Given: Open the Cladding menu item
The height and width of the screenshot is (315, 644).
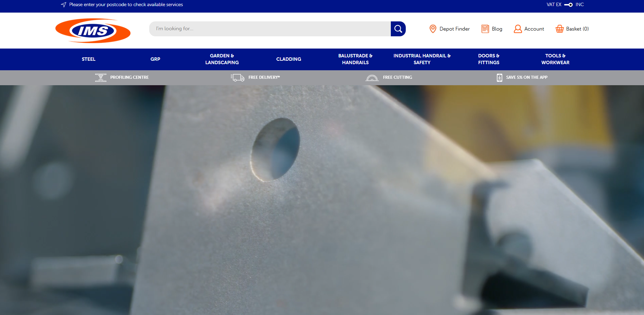Looking at the screenshot, I should (x=289, y=59).
